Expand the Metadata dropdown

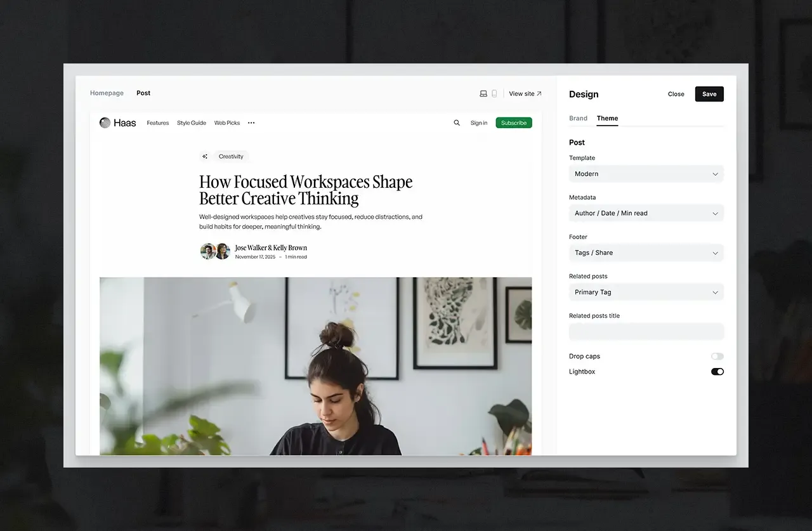(646, 213)
